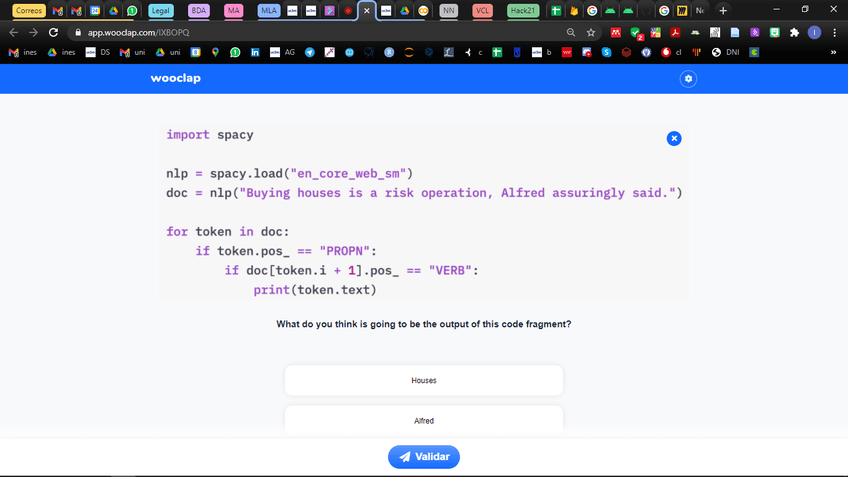This screenshot has height=477, width=848.
Task: Open a new browser tab
Action: click(723, 10)
